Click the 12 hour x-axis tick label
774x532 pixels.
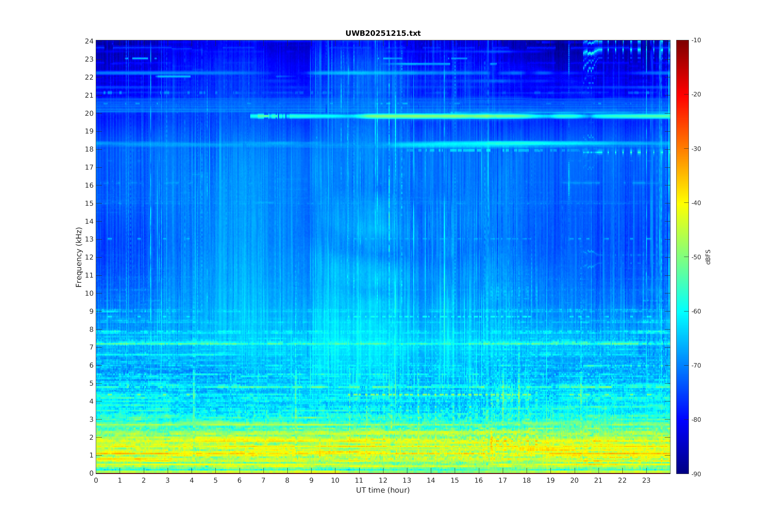(383, 480)
